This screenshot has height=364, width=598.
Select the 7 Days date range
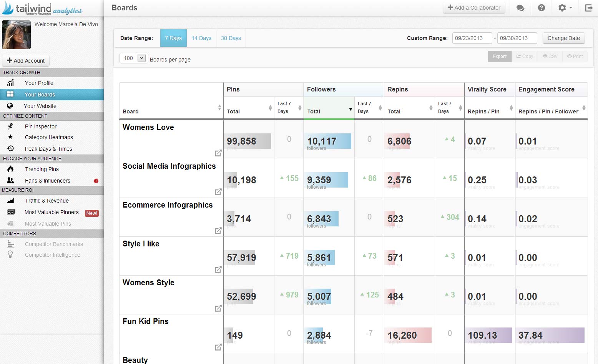coord(173,38)
